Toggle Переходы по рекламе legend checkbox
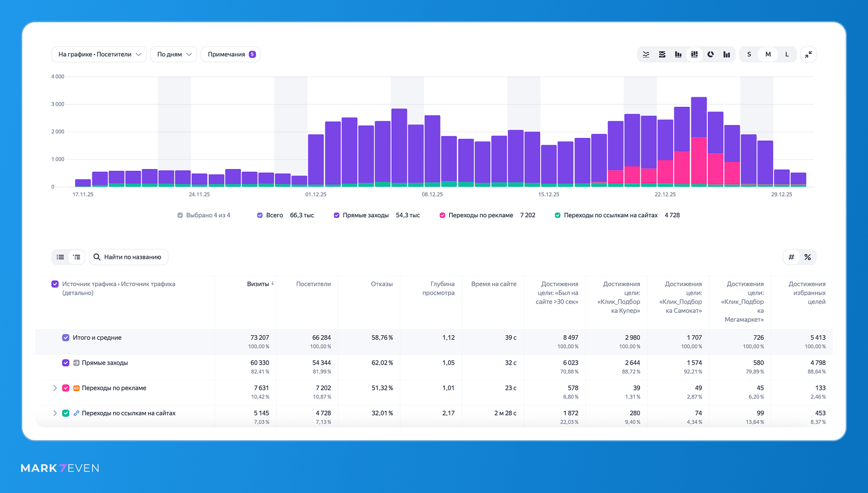Screen dimensions: 868x493 pyautogui.click(x=442, y=215)
